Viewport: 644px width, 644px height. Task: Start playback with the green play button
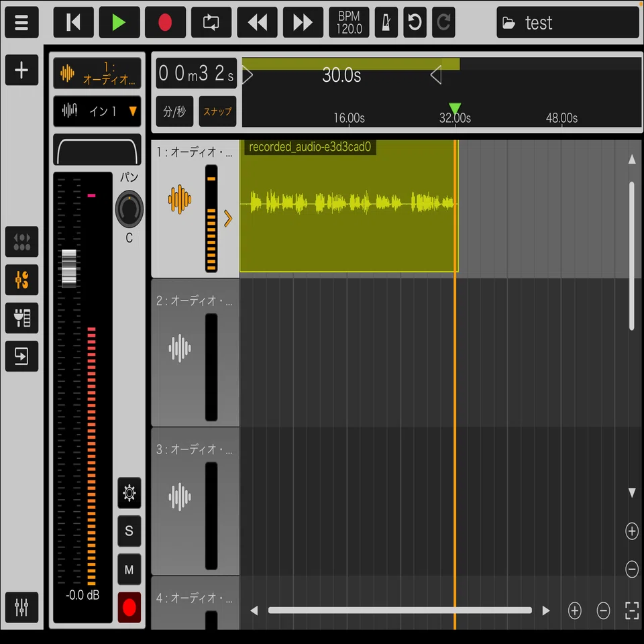[119, 22]
